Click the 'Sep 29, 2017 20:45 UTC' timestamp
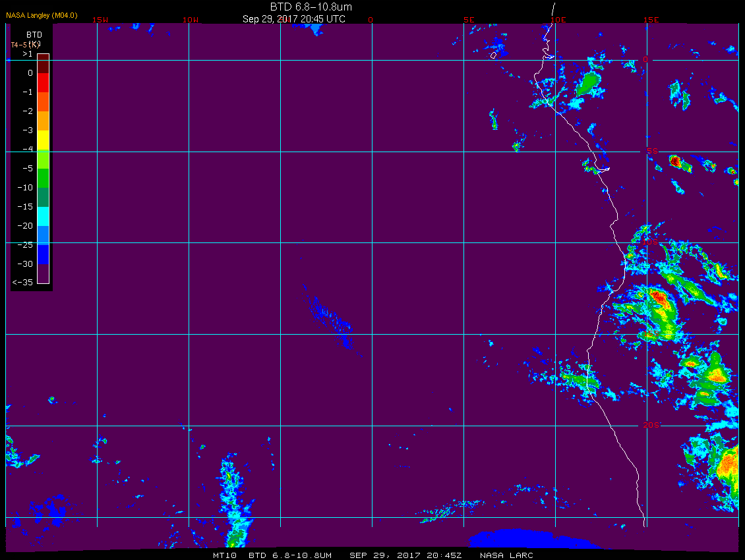745x560 pixels. coord(294,19)
